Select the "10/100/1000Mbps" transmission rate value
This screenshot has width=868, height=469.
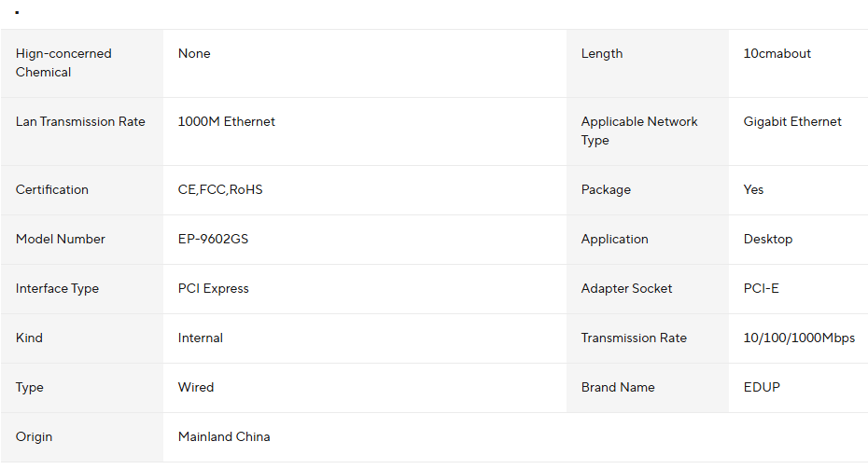pyautogui.click(x=799, y=338)
